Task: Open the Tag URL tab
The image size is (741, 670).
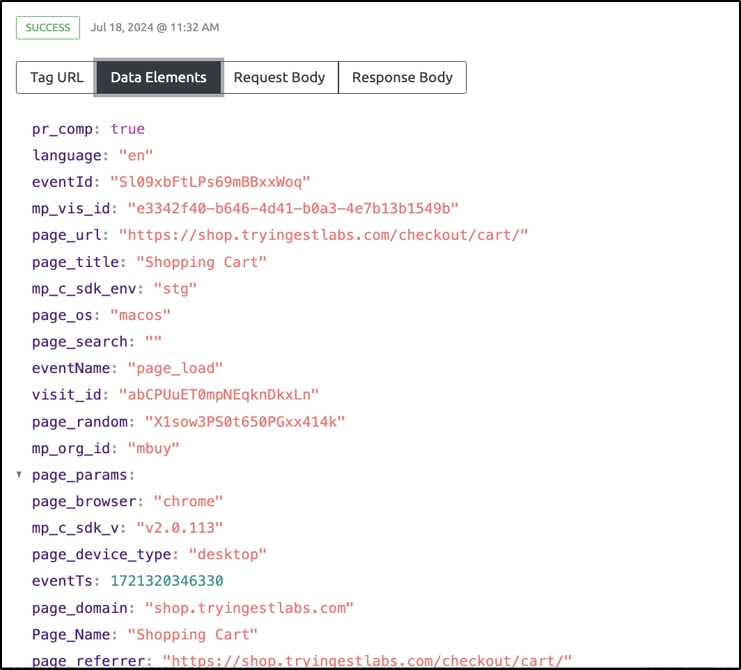Action: coord(56,77)
